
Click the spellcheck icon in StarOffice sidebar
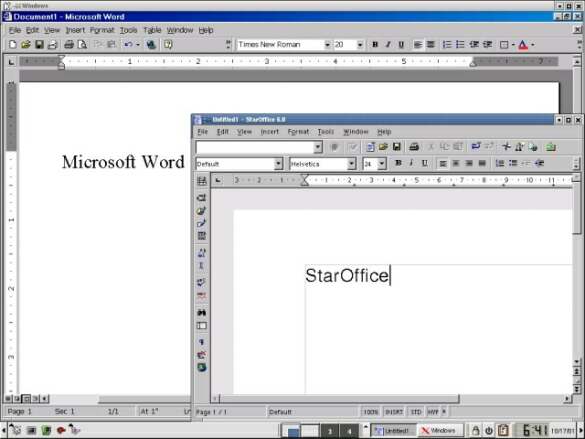click(x=201, y=282)
